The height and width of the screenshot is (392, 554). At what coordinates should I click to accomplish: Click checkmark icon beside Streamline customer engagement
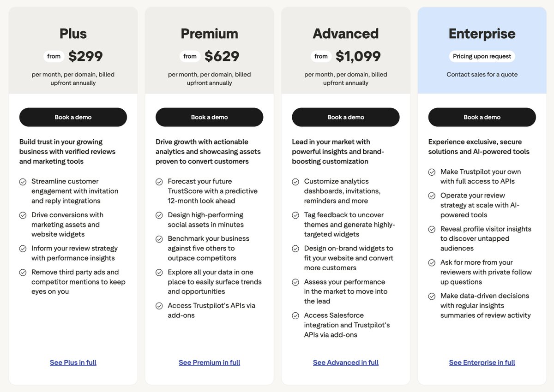(x=23, y=182)
